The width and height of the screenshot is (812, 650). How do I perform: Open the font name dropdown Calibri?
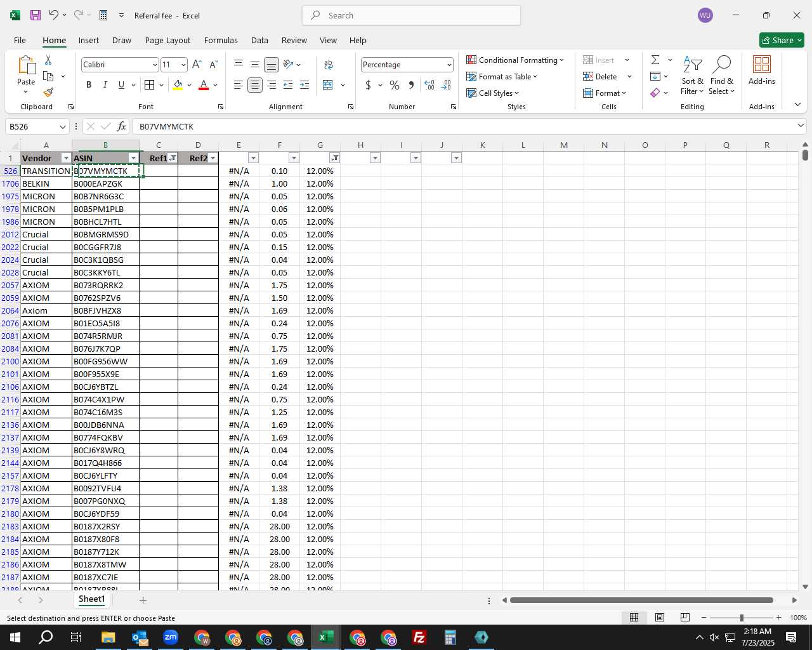(154, 65)
